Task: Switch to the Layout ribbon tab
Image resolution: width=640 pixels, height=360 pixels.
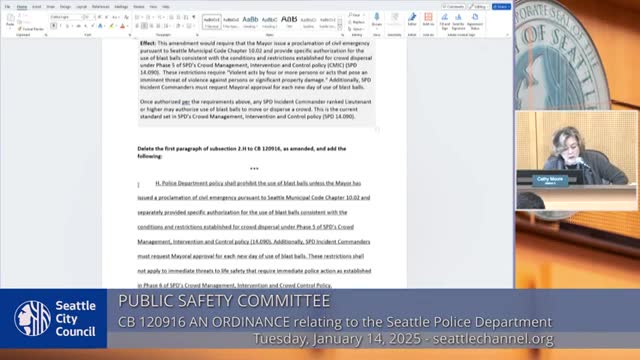Action: pyautogui.click(x=82, y=7)
